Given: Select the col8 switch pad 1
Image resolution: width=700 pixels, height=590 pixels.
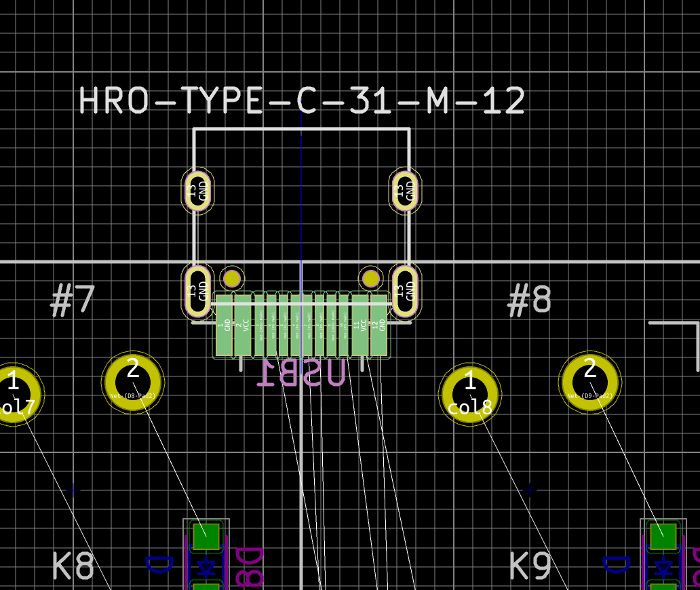Looking at the screenshot, I should (x=470, y=395).
